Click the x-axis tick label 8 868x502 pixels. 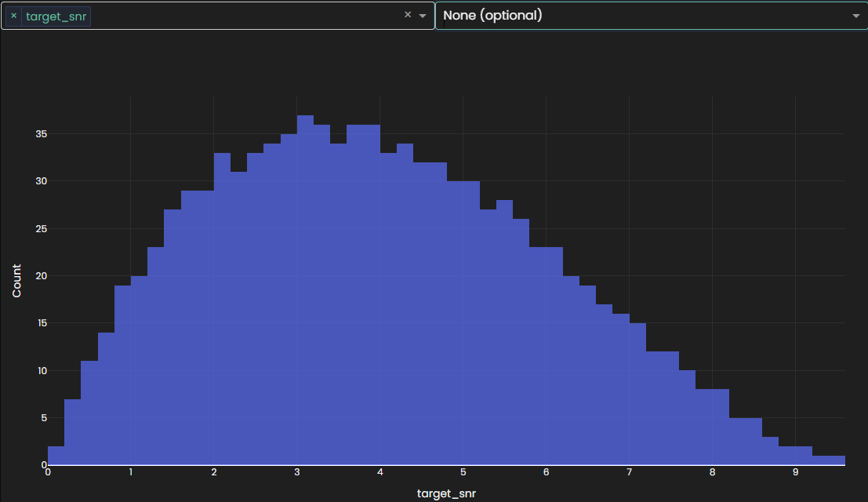[x=712, y=472]
